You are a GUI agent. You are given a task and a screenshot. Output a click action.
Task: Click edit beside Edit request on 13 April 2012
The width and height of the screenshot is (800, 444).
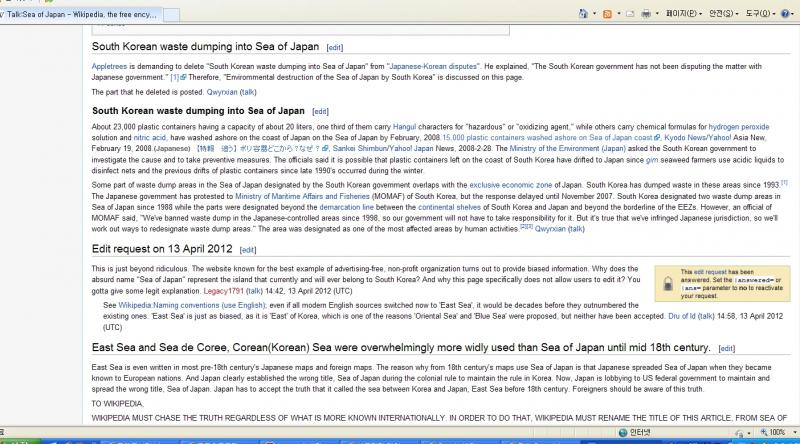[x=248, y=249]
